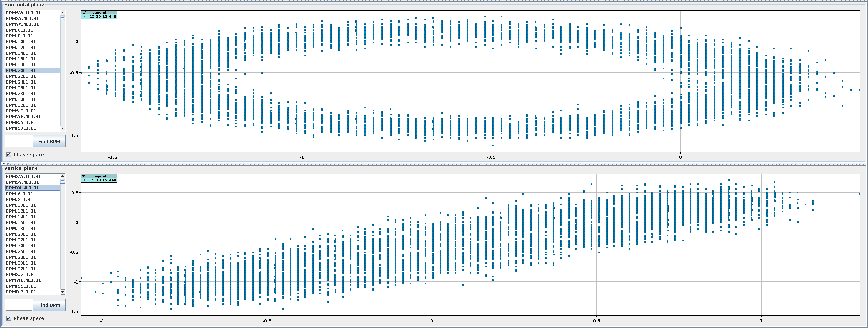The image size is (868, 328).
Task: Select BPM.20L1.B1 in Vertical plane list
Action: click(33, 234)
